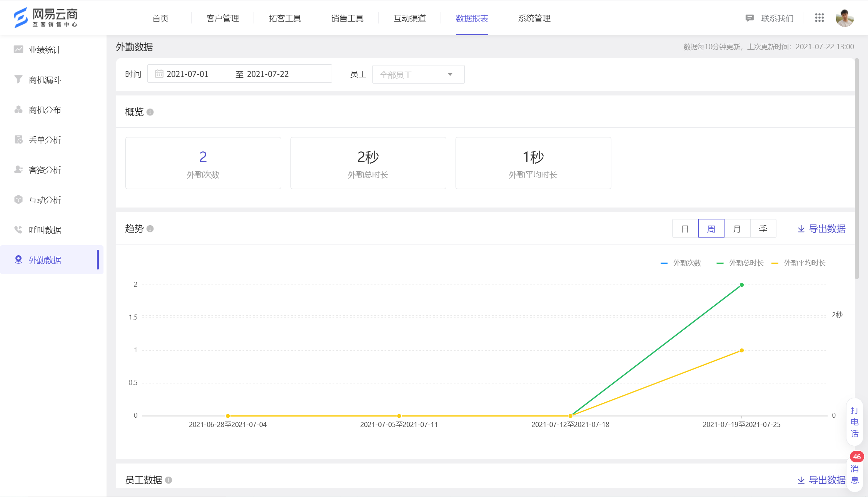Select 外勤数据 in the sidebar
Screen dimensions: 868x497
[x=52, y=260]
